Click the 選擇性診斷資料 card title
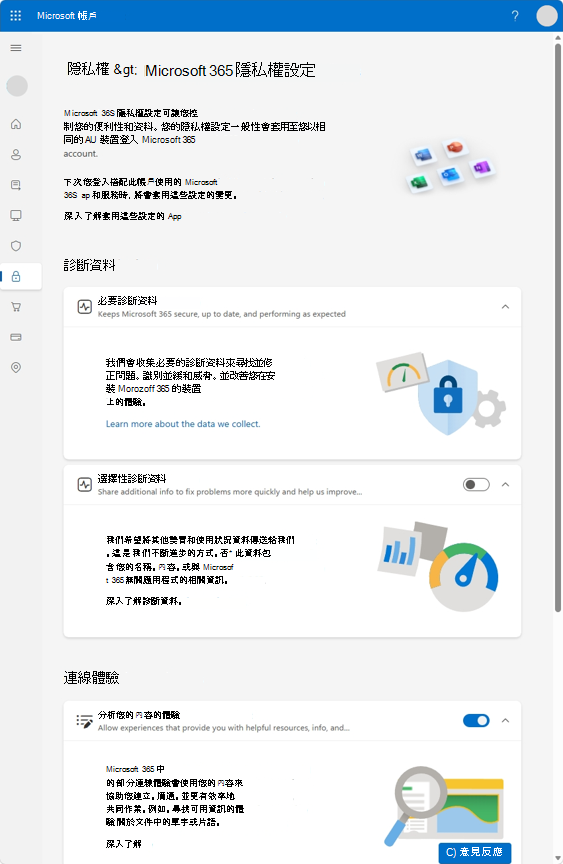This screenshot has width=563, height=864. click(x=132, y=478)
